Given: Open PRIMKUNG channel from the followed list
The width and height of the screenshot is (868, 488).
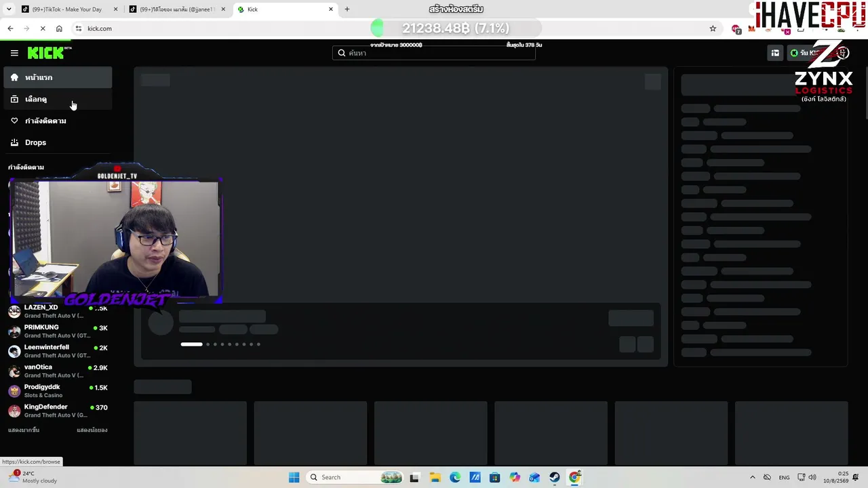Looking at the screenshot, I should (x=58, y=331).
